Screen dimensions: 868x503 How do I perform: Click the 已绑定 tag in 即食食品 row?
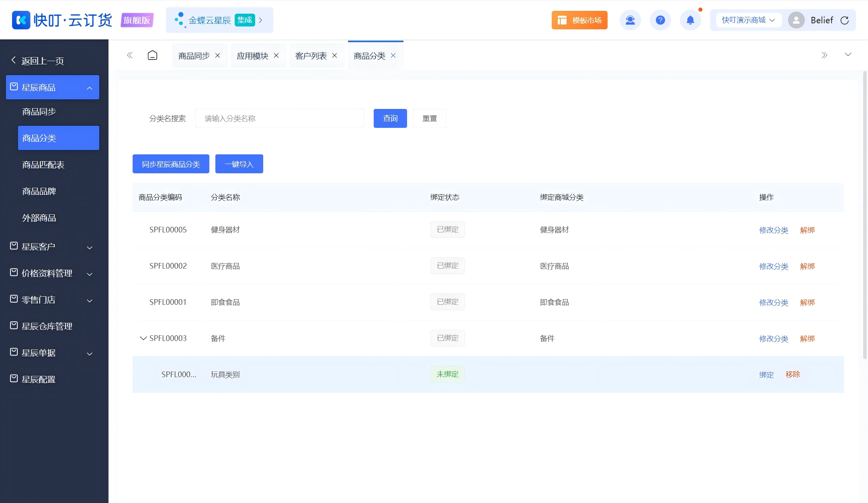click(447, 302)
